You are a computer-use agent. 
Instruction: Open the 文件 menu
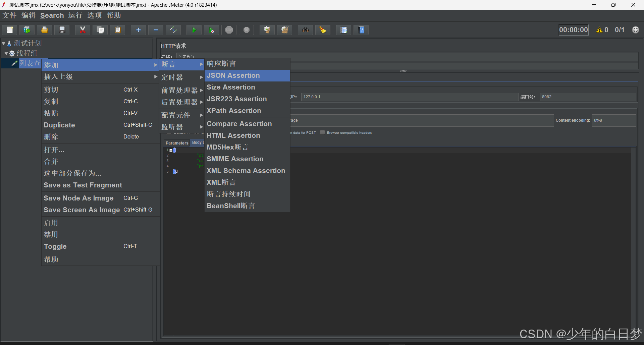tap(10, 15)
